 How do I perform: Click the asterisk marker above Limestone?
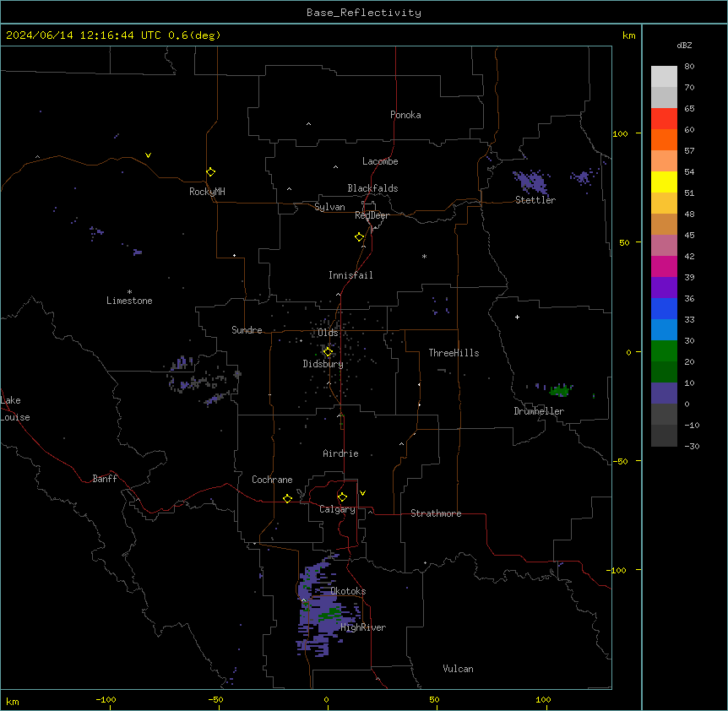tap(129, 291)
